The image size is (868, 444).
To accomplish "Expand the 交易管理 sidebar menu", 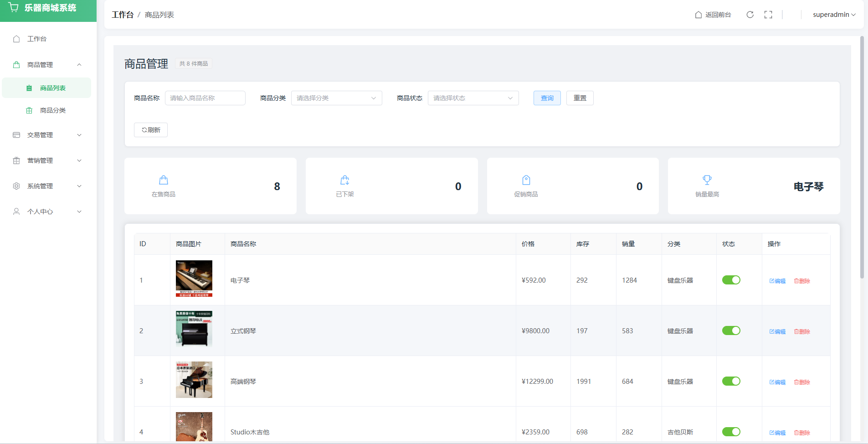I will pos(48,135).
